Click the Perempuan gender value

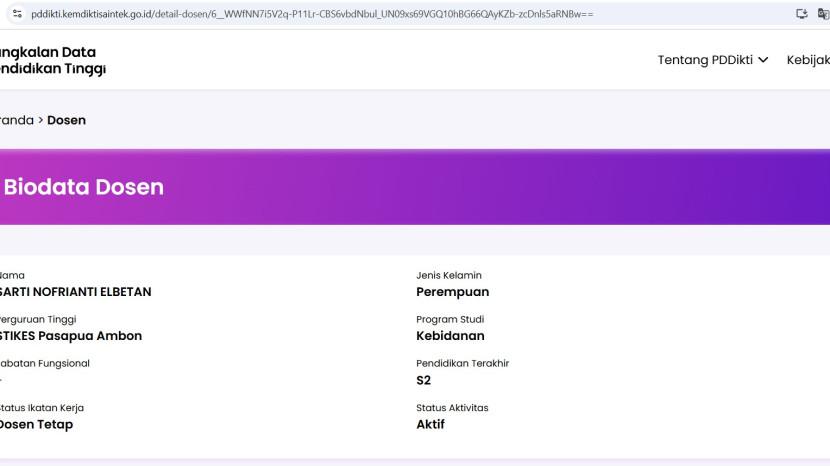pos(452,292)
